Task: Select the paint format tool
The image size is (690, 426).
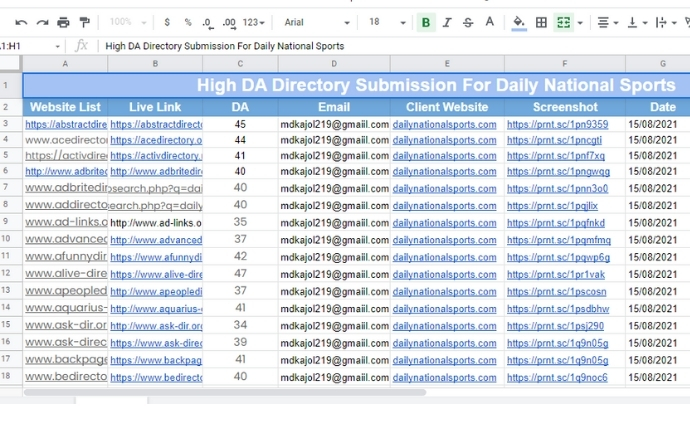Action: point(84,22)
